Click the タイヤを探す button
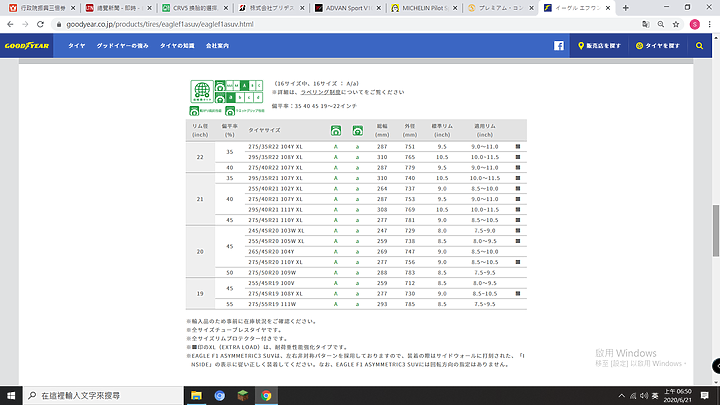Screen dimensions: 720x405 [658, 46]
